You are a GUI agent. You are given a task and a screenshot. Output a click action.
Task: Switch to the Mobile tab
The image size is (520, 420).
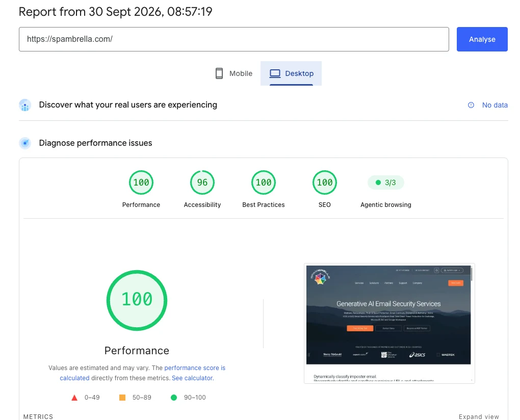point(234,73)
